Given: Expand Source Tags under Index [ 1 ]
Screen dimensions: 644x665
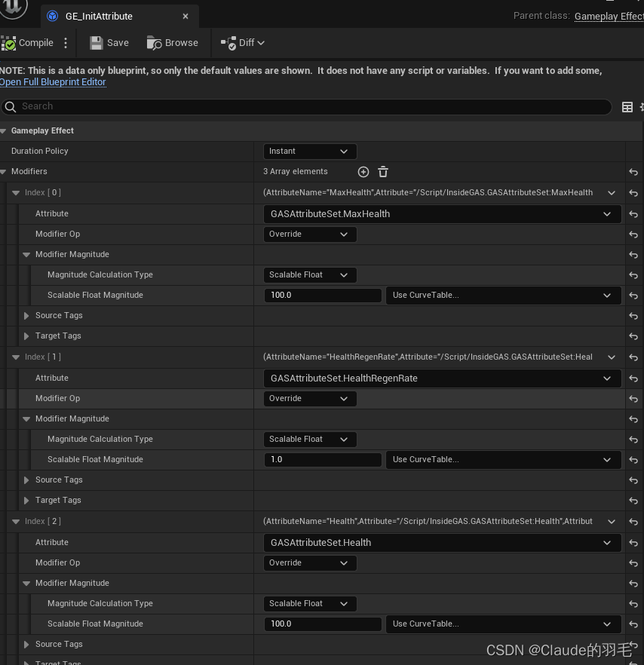Looking at the screenshot, I should point(26,480).
